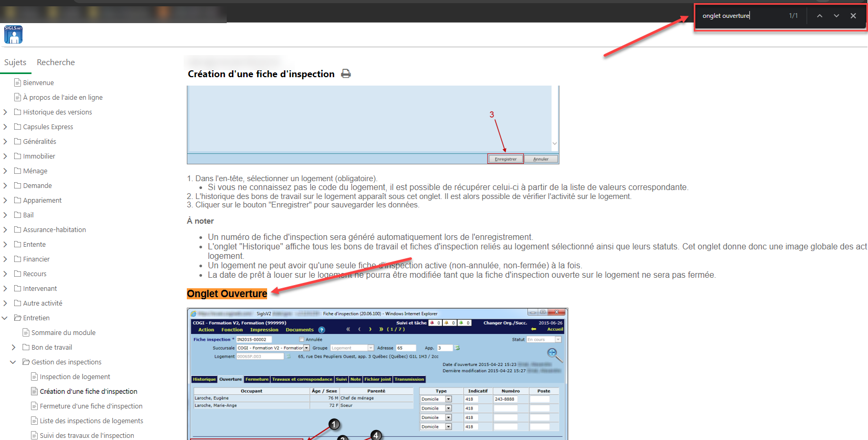Go to the next find-in-page match
This screenshot has height=440, width=868.
click(x=836, y=16)
